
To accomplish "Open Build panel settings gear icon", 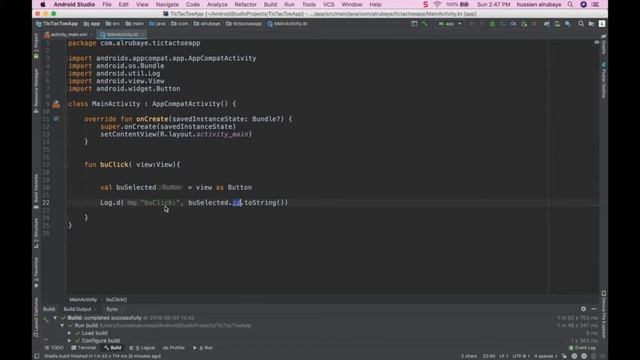I will click(x=583, y=309).
